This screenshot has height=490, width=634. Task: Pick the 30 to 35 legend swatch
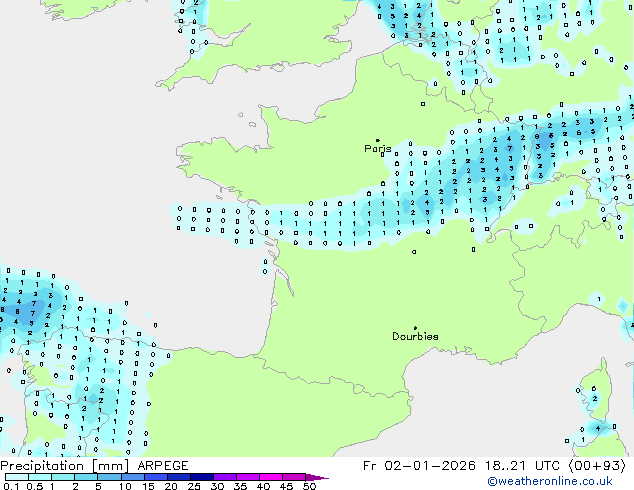(x=225, y=477)
